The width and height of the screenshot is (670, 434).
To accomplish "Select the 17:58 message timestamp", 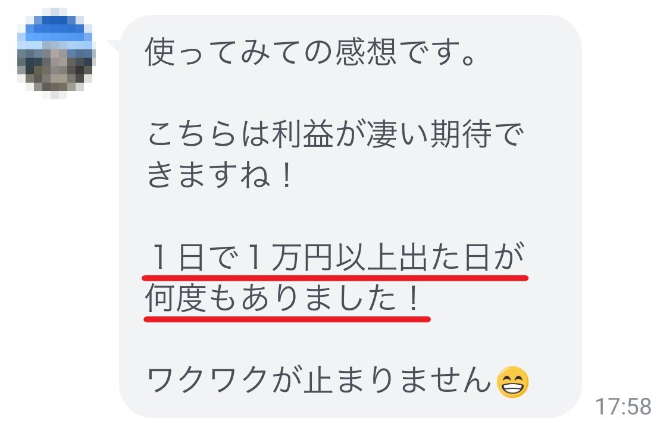I will pos(623,406).
